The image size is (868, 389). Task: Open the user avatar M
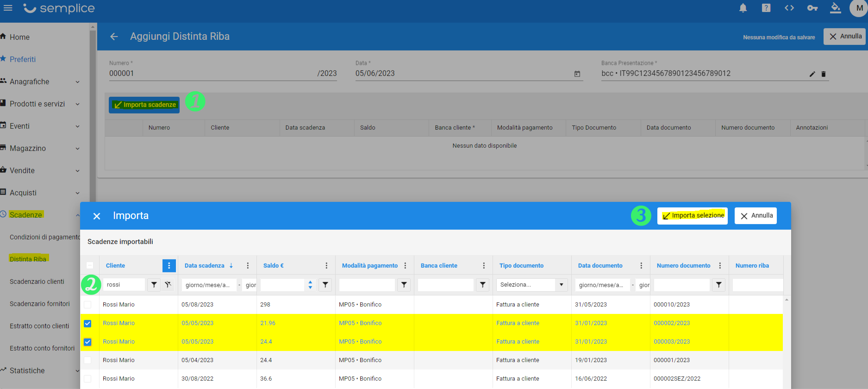pyautogui.click(x=859, y=8)
